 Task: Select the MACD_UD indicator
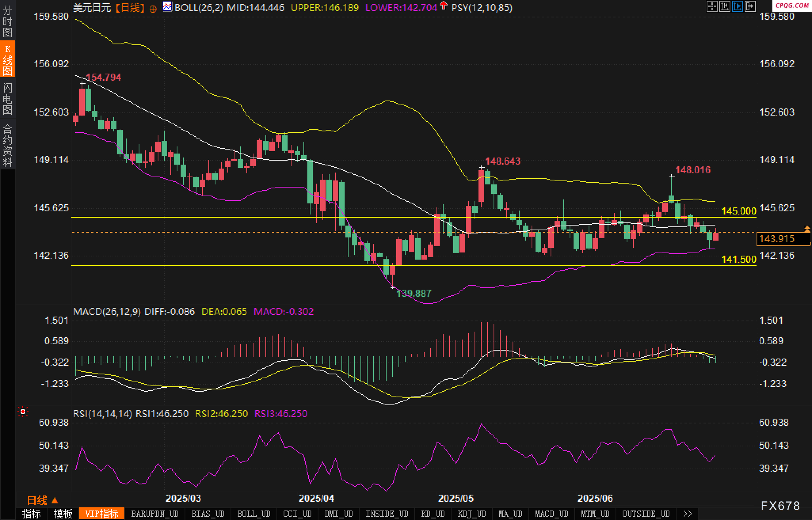(551, 514)
